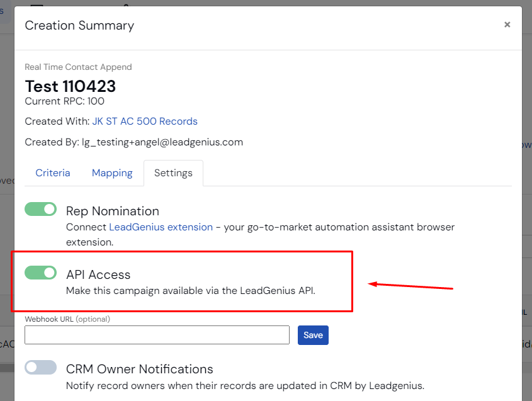This screenshot has width=532, height=401.
Task: Select the Settings tab
Action: click(x=173, y=173)
